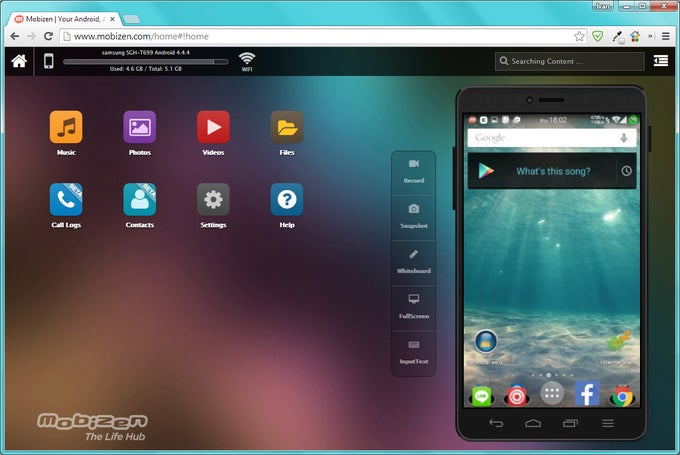Open the Contacts beta icon
The image size is (680, 455).
[x=140, y=199]
